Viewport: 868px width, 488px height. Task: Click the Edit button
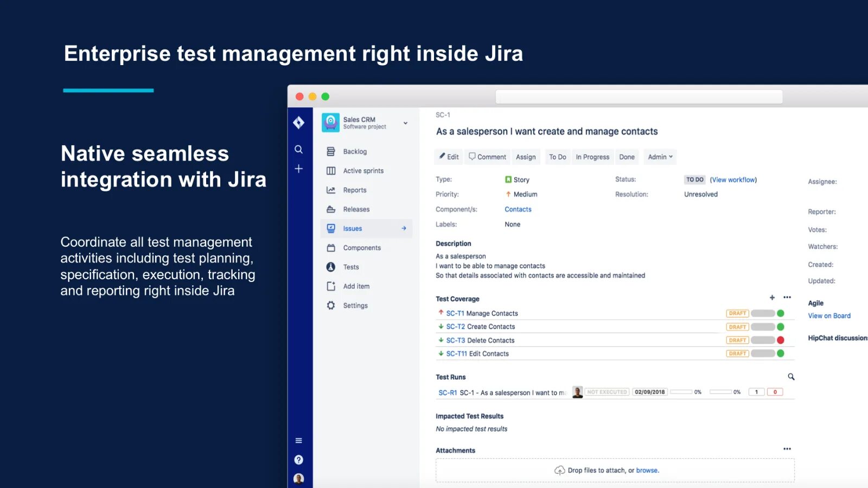pos(449,157)
